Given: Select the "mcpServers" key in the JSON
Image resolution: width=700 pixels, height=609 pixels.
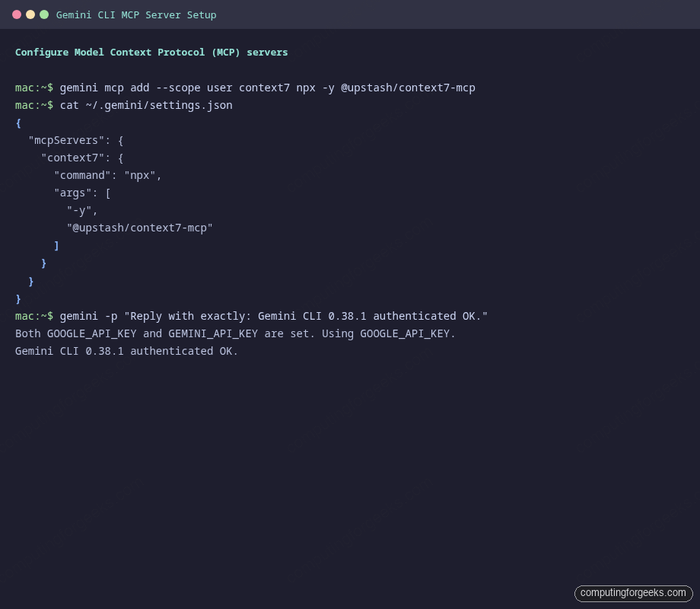Looking at the screenshot, I should pos(65,140).
